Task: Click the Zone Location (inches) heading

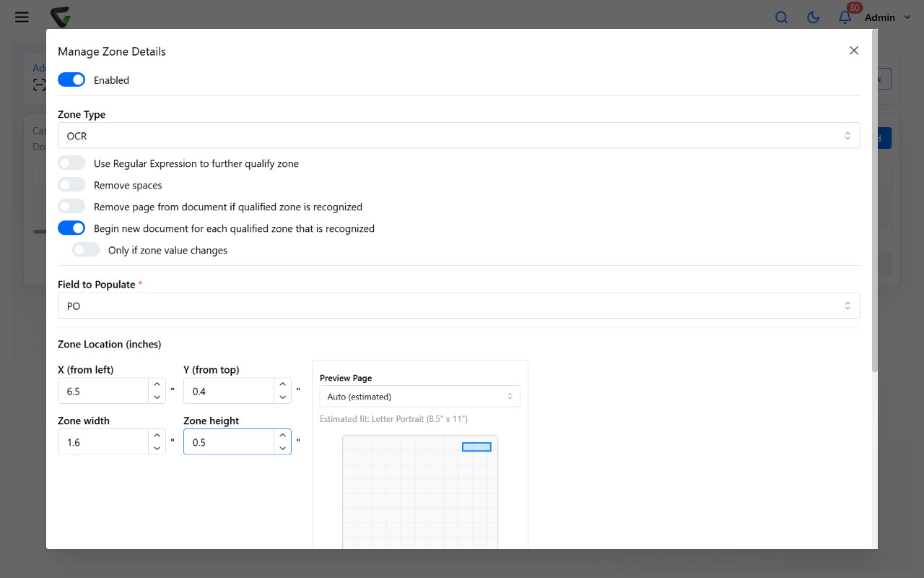Action: tap(109, 344)
